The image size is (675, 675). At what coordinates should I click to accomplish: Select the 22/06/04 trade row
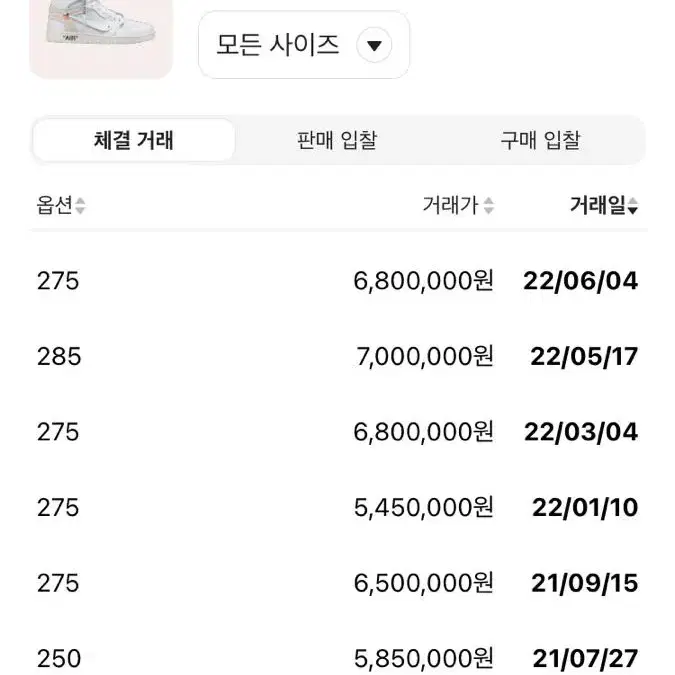(x=338, y=281)
